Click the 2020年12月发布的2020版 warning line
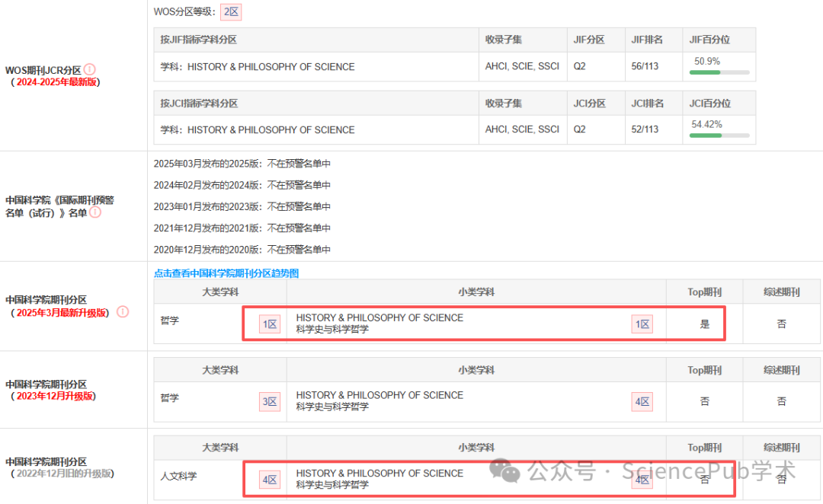The width and height of the screenshot is (823, 504). coord(242,250)
